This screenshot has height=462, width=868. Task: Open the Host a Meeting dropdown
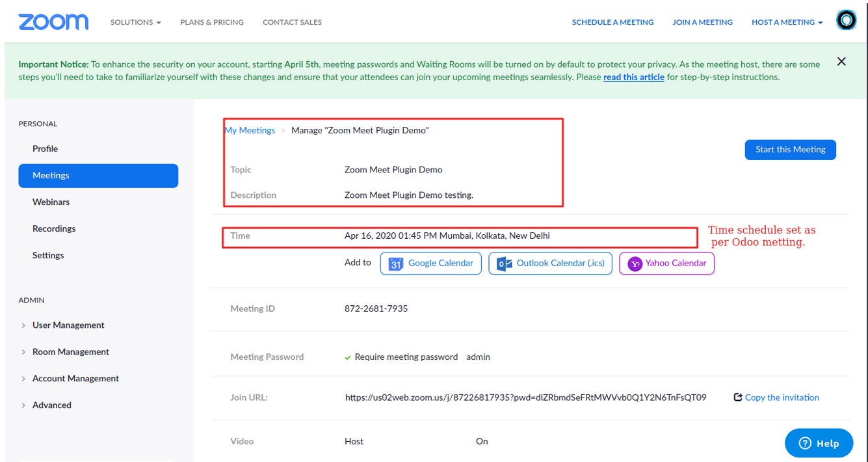tap(787, 22)
